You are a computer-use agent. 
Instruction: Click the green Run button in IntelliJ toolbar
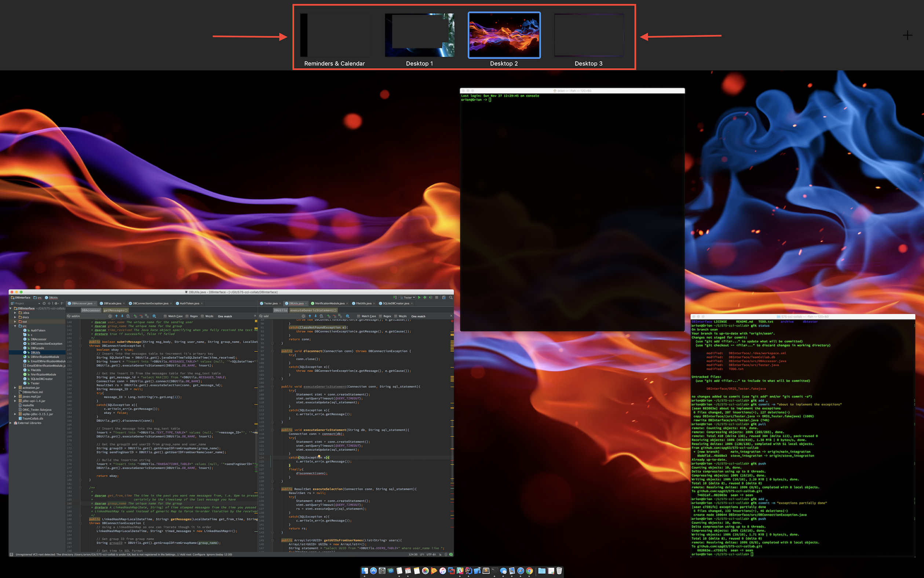pos(419,297)
